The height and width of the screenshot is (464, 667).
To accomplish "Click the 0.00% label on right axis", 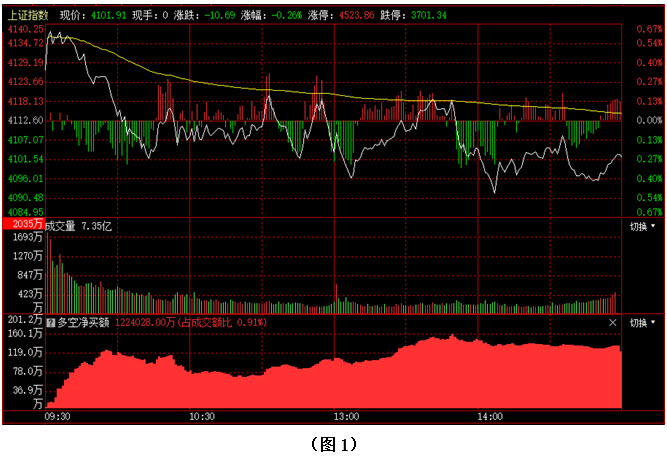I will pyautogui.click(x=649, y=120).
